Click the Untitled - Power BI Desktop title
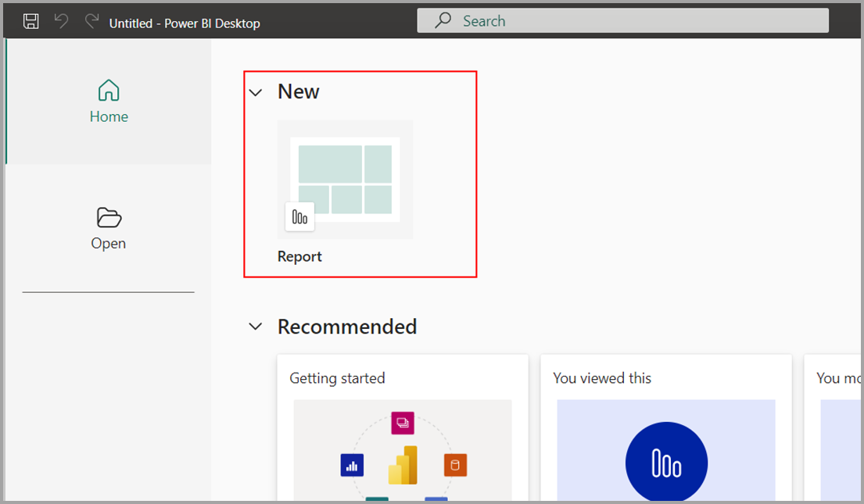The image size is (864, 504). pos(185,23)
